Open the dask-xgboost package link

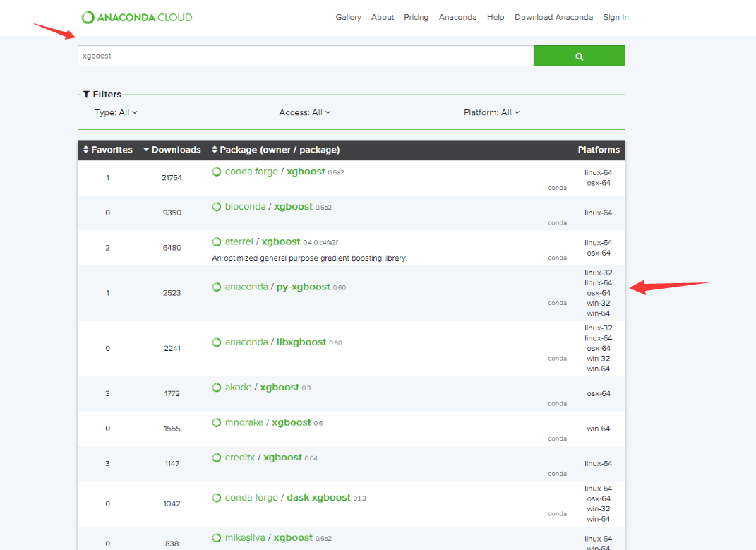pos(318,498)
